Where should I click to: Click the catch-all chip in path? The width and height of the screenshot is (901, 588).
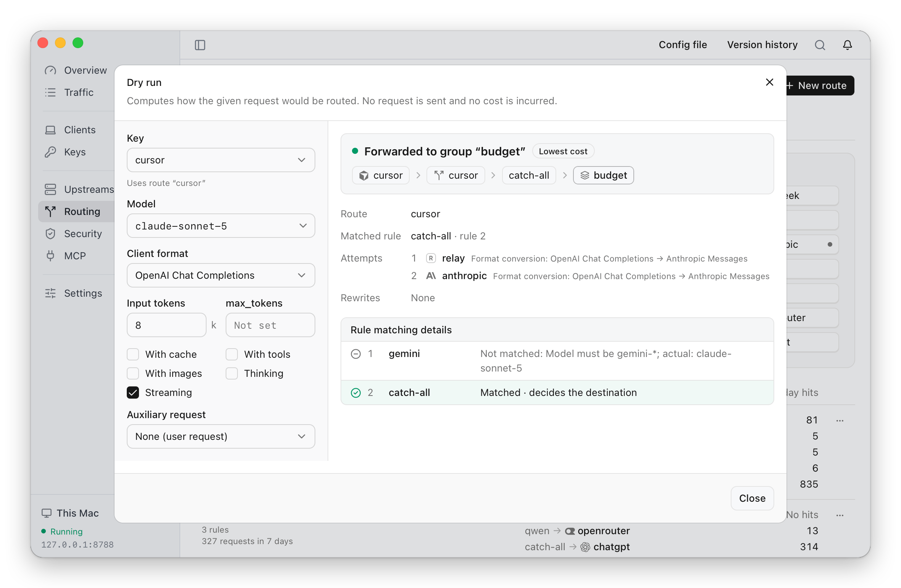point(529,175)
